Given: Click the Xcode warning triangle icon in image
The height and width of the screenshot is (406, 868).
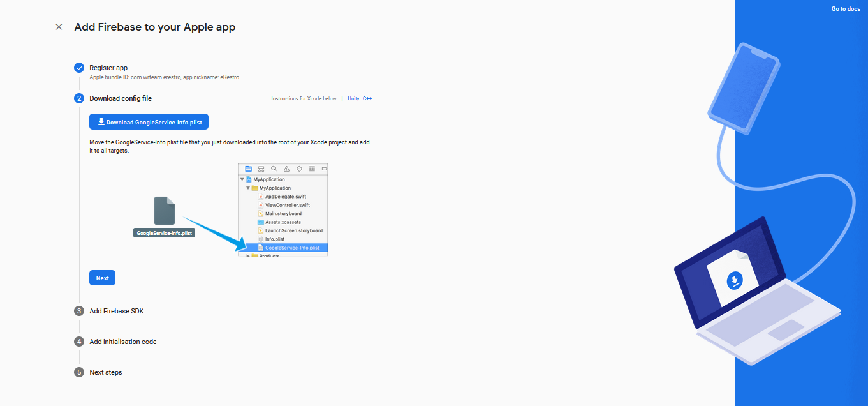Looking at the screenshot, I should click(286, 169).
